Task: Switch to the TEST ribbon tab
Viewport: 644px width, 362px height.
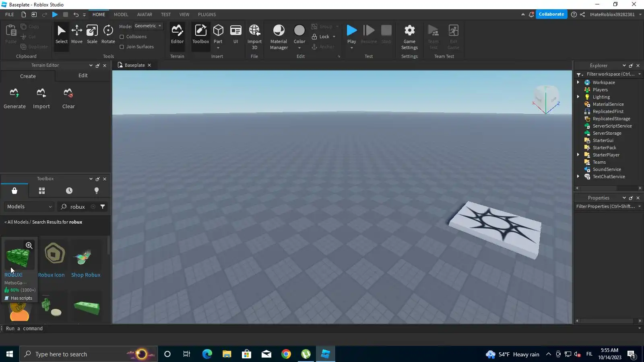Action: pyautogui.click(x=166, y=14)
